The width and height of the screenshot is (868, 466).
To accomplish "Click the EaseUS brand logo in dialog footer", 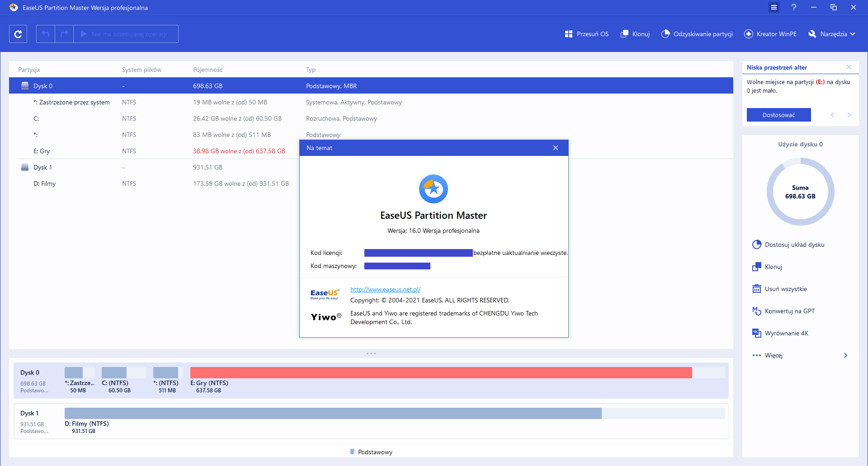I will [x=325, y=294].
